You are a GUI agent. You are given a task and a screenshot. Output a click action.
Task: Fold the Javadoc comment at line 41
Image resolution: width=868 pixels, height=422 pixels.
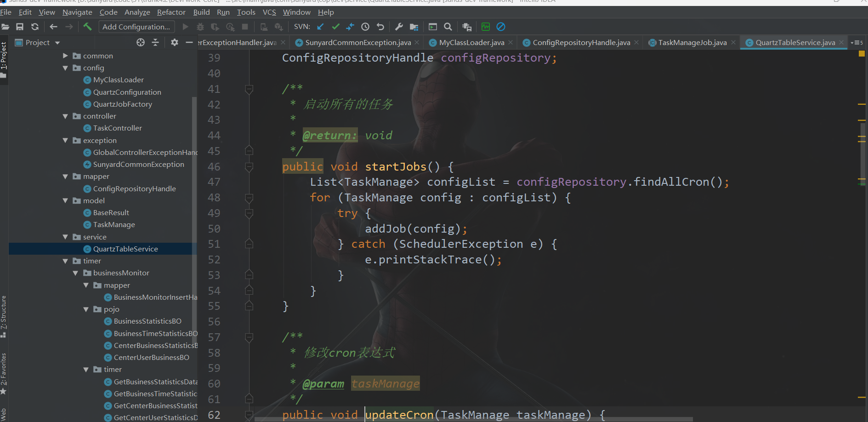click(x=249, y=89)
